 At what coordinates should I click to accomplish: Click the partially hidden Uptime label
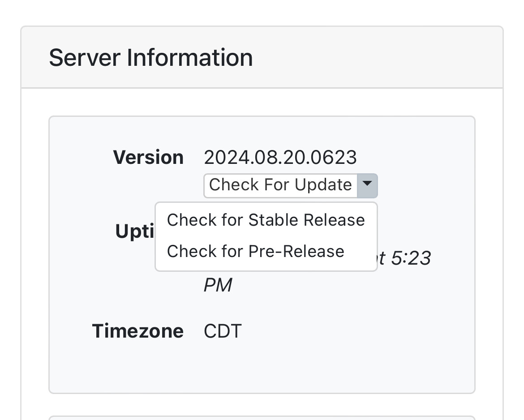[135, 231]
